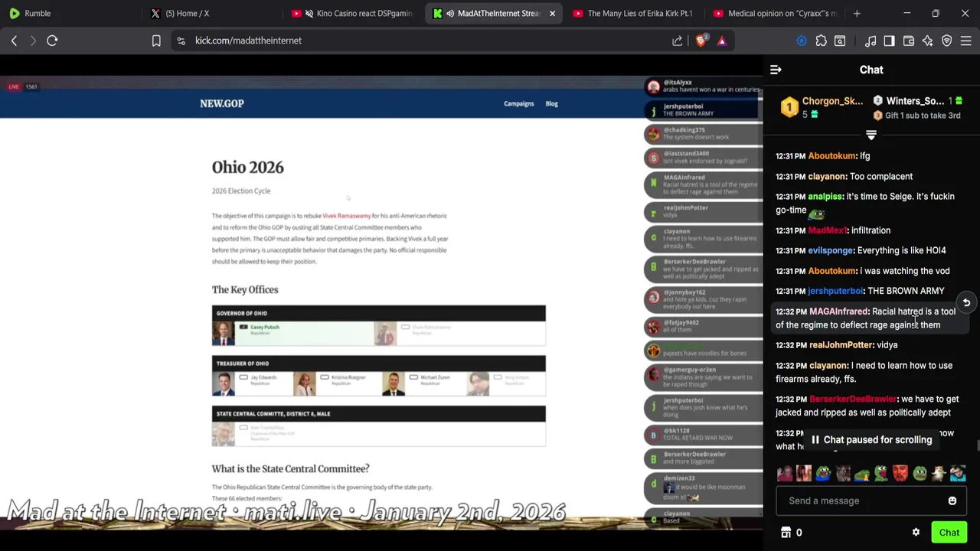Unmute the MadAtTheInternet tab speaker icon
The height and width of the screenshot is (551, 980).
450,13
